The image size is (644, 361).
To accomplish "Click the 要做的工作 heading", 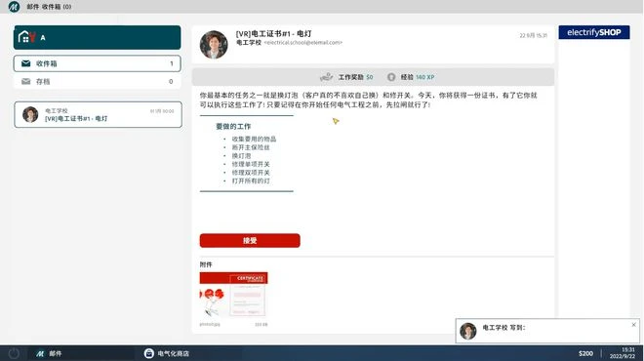I will pyautogui.click(x=233, y=127).
